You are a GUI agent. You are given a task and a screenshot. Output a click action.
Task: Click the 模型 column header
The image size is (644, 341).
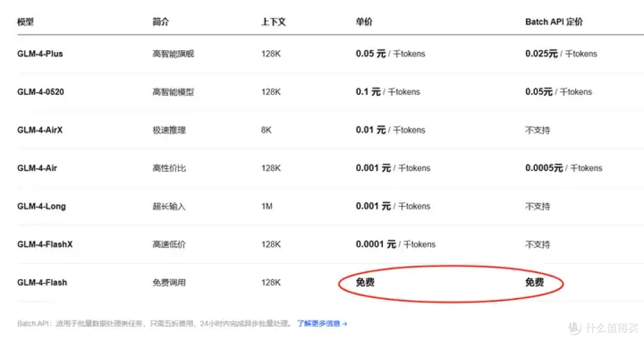[x=26, y=22]
